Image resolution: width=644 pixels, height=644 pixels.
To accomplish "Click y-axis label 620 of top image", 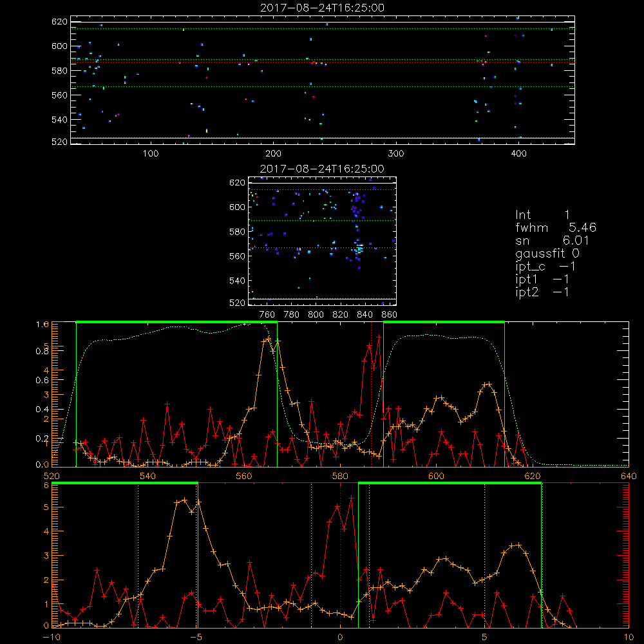I will pyautogui.click(x=59, y=21).
